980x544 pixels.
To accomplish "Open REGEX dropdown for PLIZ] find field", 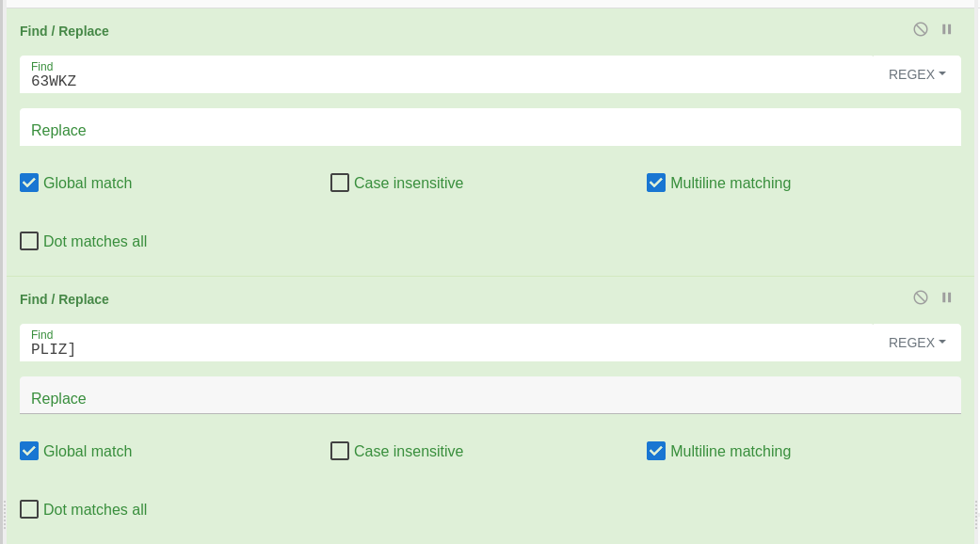I will pos(917,343).
